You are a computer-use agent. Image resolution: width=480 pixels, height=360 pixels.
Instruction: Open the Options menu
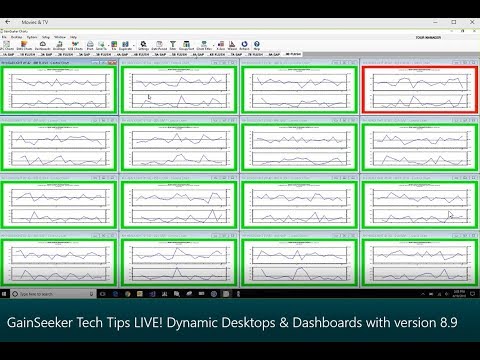click(32, 37)
